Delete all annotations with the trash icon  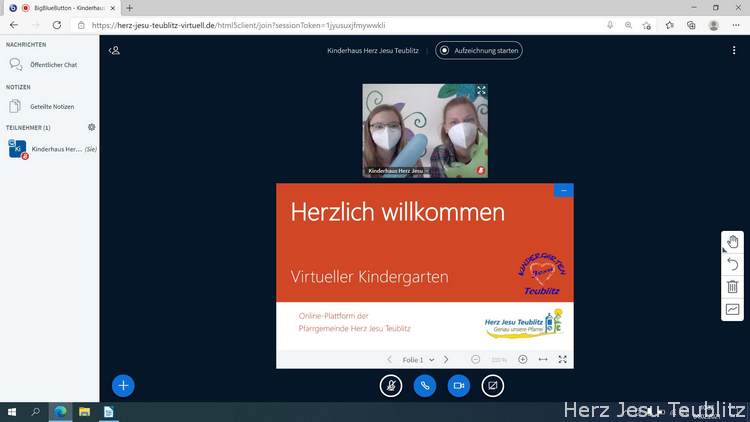pos(732,287)
